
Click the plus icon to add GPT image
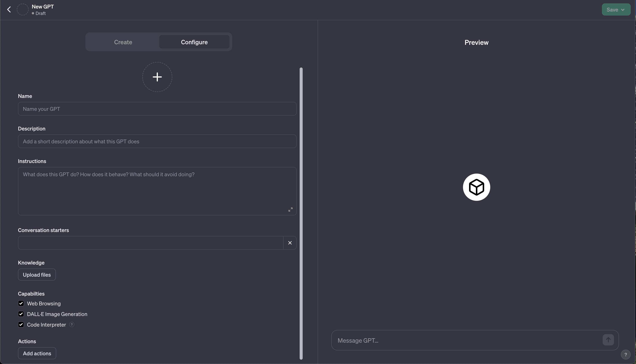tap(157, 76)
